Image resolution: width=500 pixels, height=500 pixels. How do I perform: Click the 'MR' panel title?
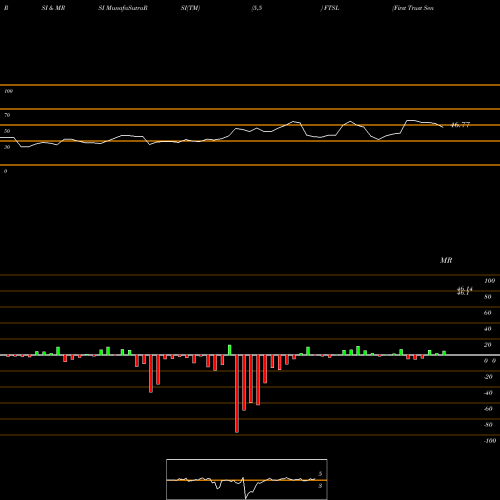446,260
